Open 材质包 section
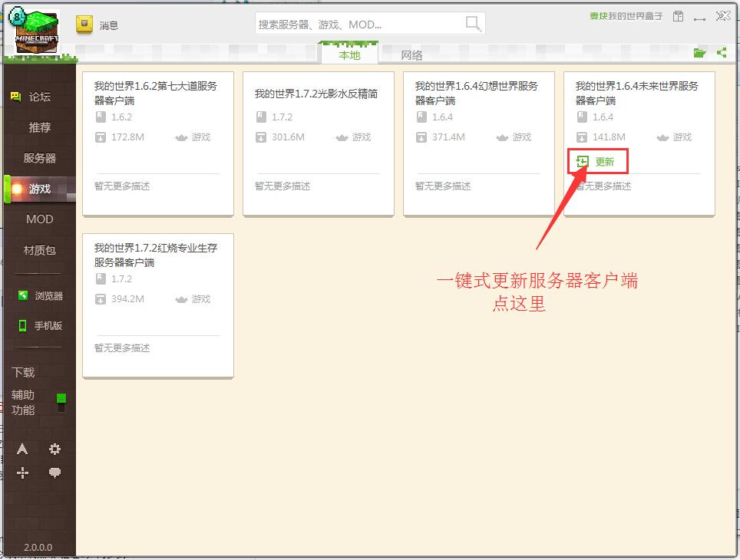 40,250
